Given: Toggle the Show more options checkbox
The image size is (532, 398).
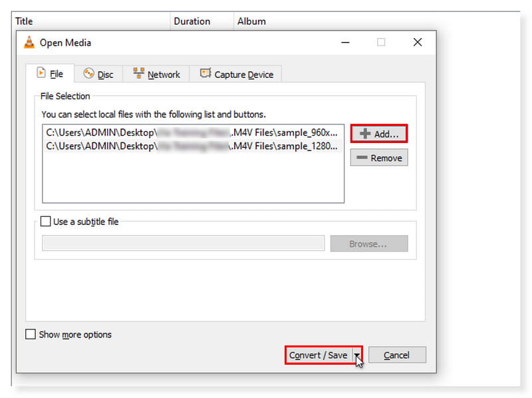Looking at the screenshot, I should tap(31, 335).
